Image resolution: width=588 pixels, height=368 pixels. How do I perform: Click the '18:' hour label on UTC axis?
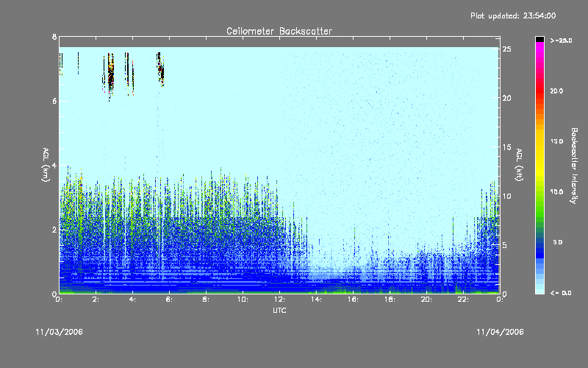point(390,300)
